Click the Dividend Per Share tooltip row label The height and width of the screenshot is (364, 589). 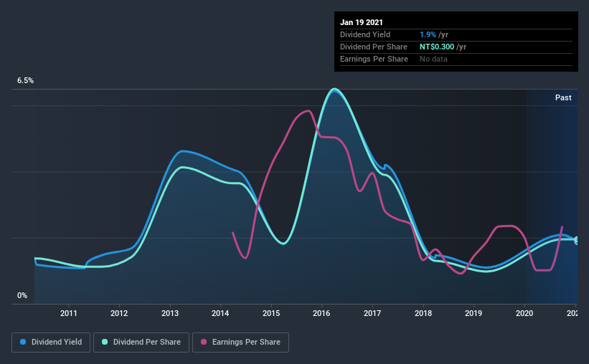(x=373, y=47)
